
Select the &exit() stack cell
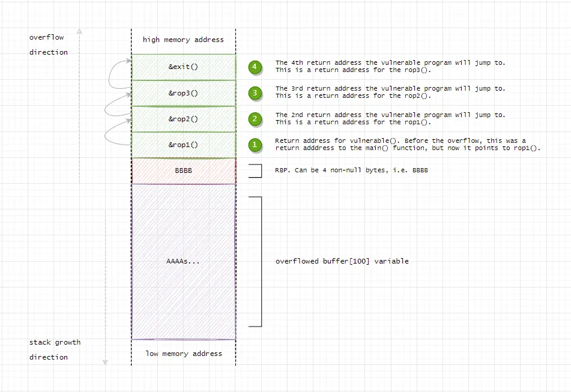(x=183, y=67)
